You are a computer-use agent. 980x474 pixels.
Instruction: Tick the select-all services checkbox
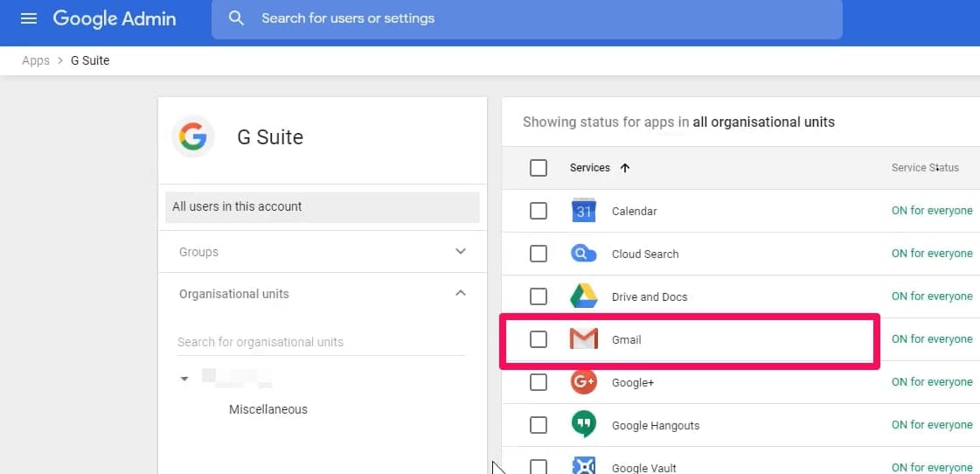click(539, 168)
